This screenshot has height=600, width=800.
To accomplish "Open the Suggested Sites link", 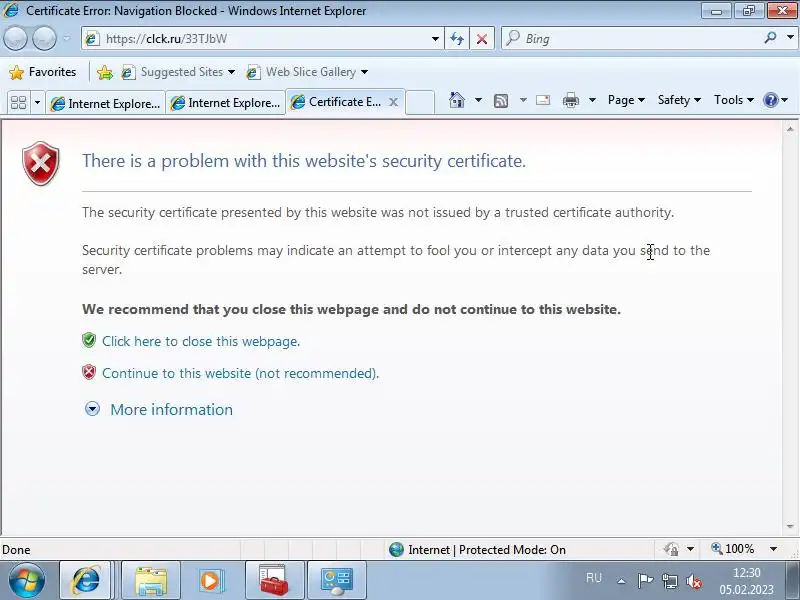I will pyautogui.click(x=178, y=72).
